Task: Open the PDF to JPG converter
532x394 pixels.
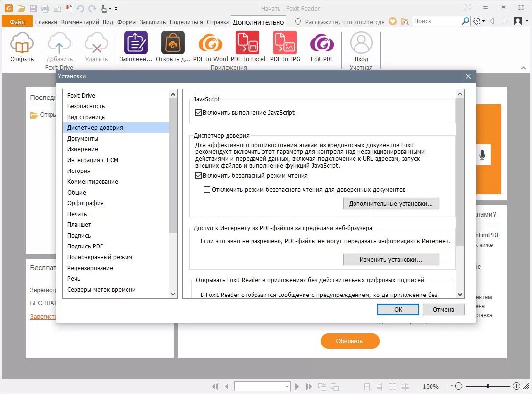Action: (285, 43)
